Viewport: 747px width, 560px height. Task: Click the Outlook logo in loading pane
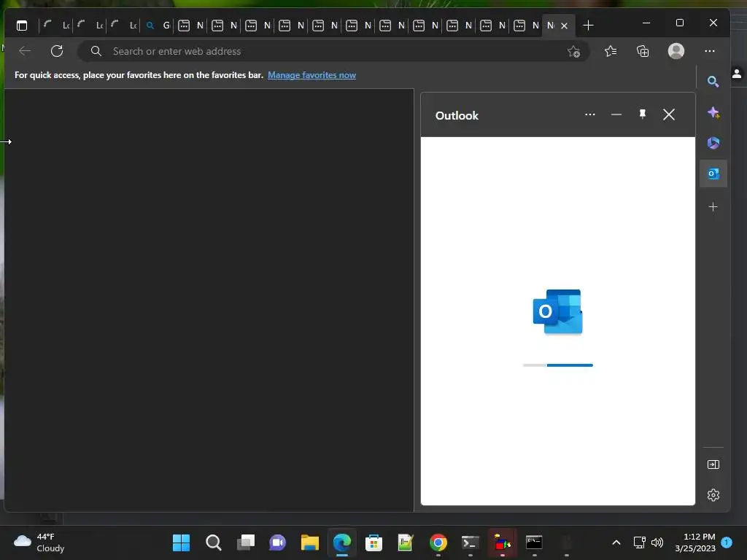click(557, 311)
